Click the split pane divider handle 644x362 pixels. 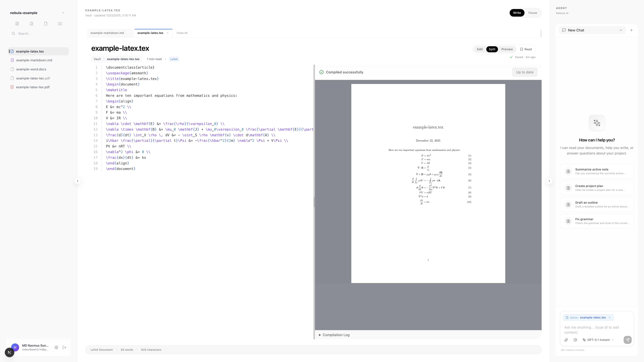[314, 202]
